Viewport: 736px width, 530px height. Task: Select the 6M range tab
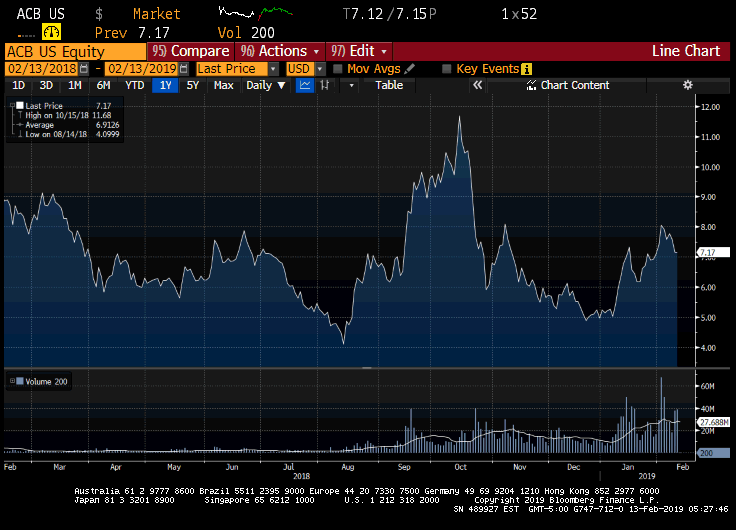pos(103,85)
